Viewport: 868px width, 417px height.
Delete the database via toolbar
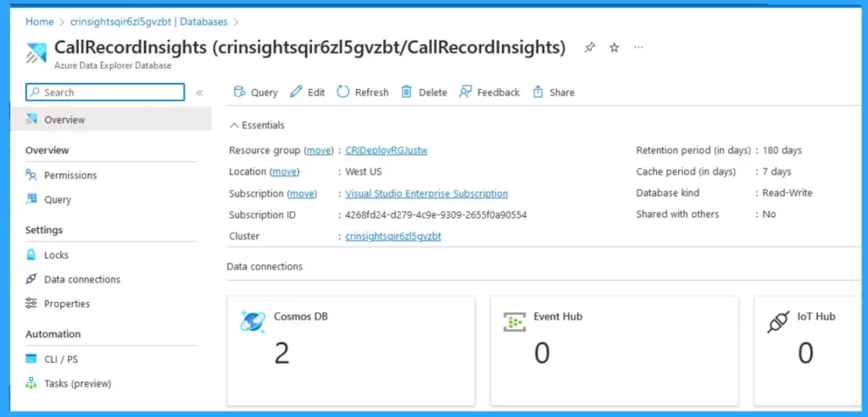tap(424, 92)
